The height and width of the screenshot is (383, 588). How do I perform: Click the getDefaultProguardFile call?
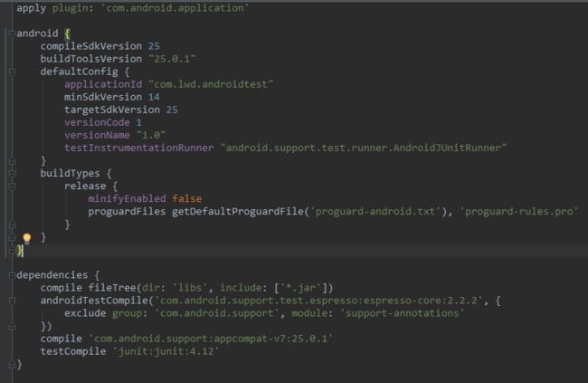pyautogui.click(x=238, y=211)
